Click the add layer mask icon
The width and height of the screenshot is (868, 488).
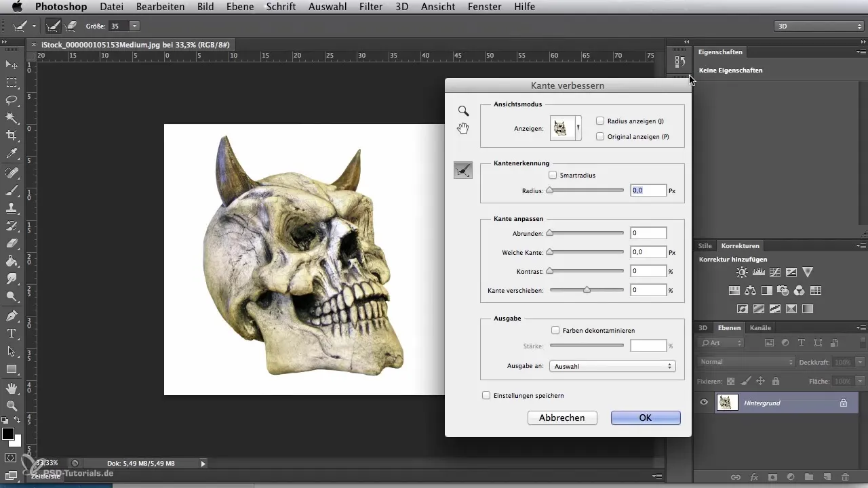click(772, 477)
